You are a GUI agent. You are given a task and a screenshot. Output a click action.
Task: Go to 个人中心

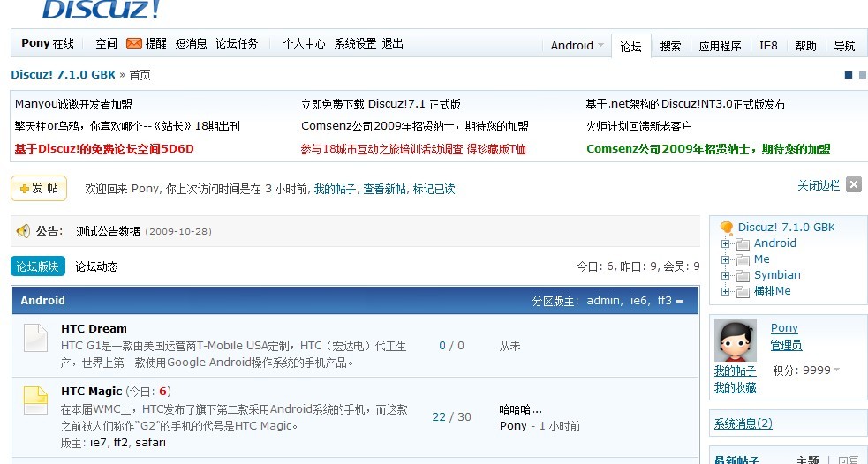(304, 43)
